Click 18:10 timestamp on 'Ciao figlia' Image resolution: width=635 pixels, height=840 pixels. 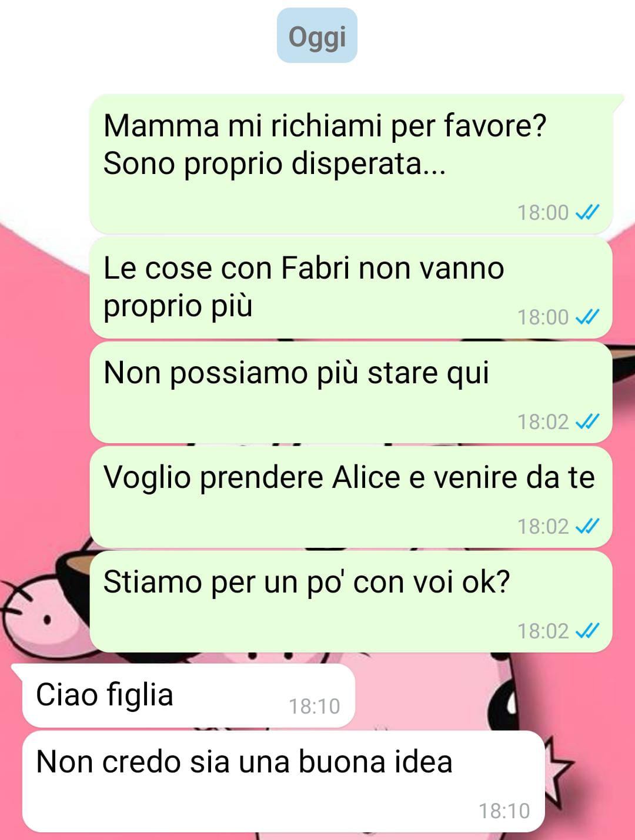[x=315, y=706]
